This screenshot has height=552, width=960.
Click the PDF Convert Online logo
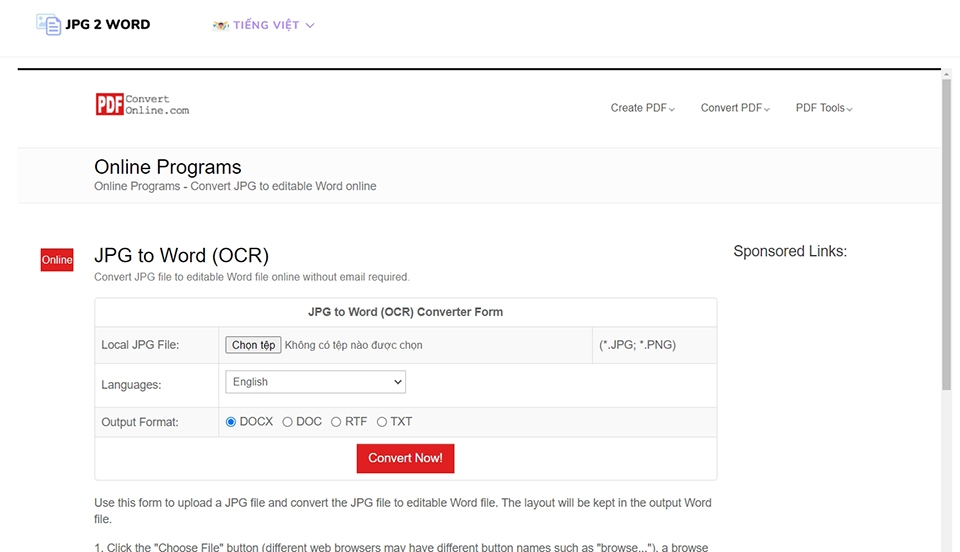point(142,105)
